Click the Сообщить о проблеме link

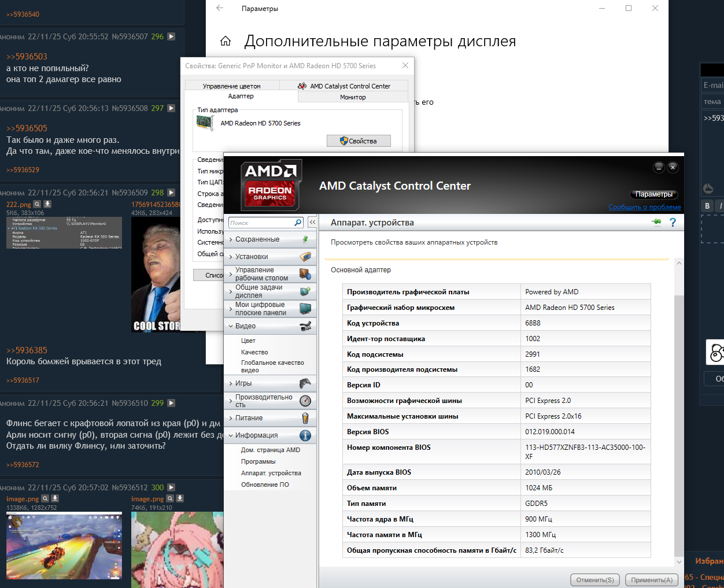(x=645, y=207)
